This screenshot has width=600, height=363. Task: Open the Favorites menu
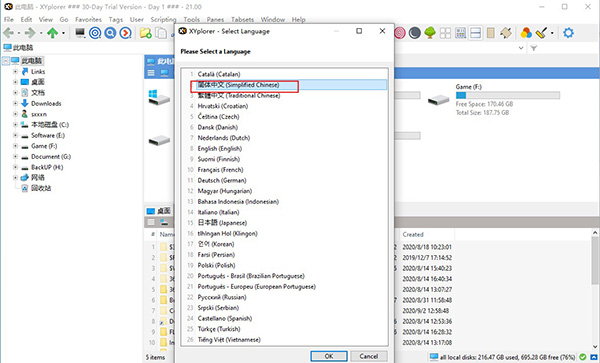click(x=88, y=20)
